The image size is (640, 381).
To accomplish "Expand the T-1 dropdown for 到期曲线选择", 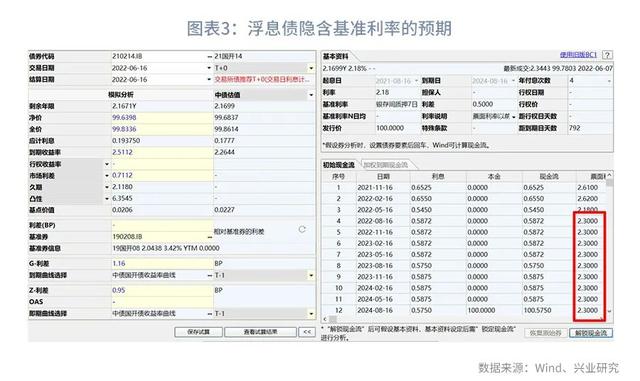I will click(x=311, y=276).
